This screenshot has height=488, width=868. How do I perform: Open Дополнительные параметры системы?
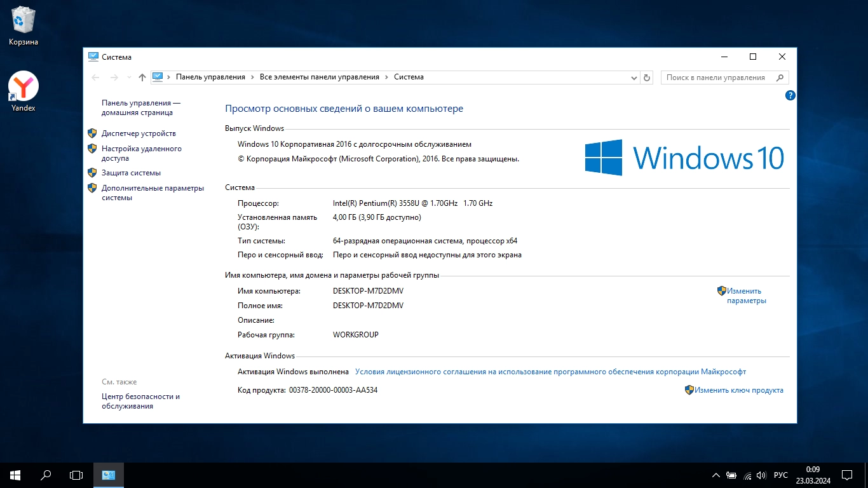(153, 193)
